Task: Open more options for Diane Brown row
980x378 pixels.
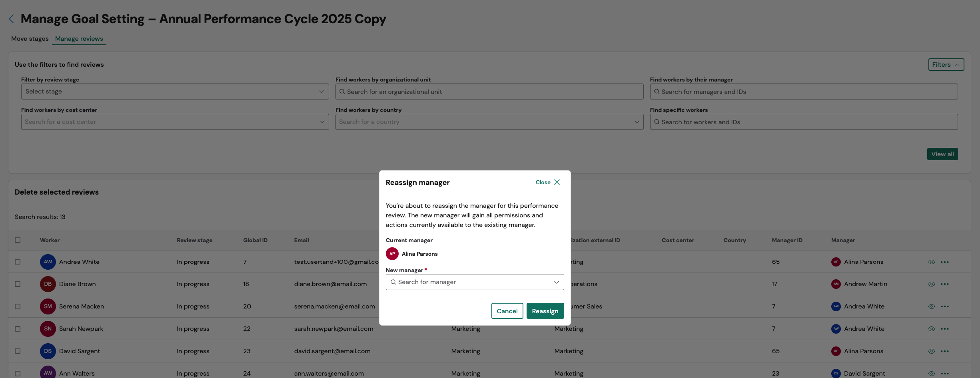Action: 944,284
